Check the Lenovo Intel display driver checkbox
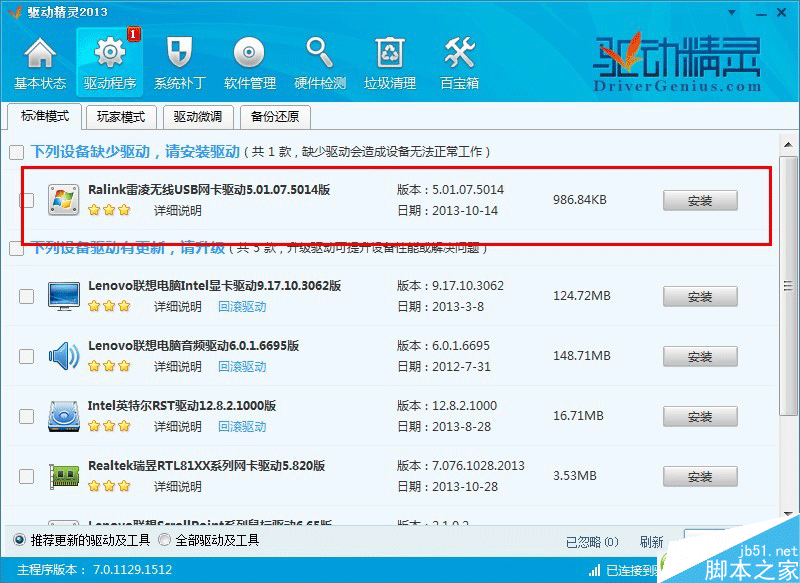This screenshot has height=583, width=800. coord(27,296)
